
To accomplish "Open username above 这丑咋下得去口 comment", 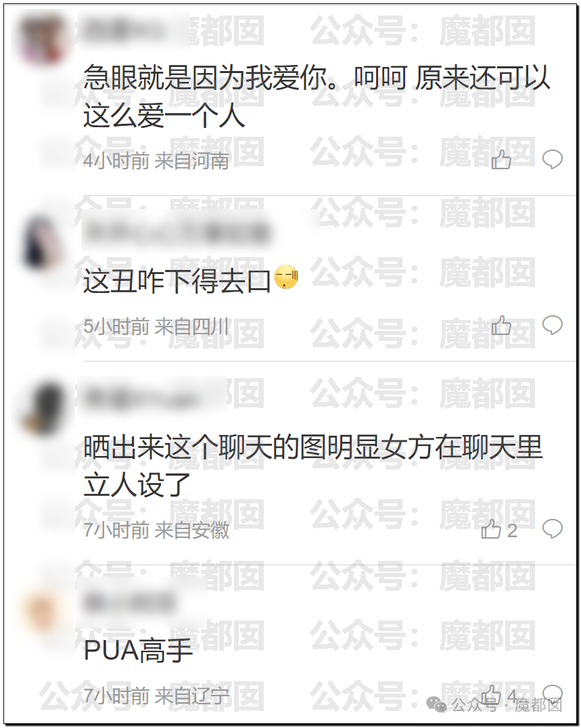I will pos(177,232).
